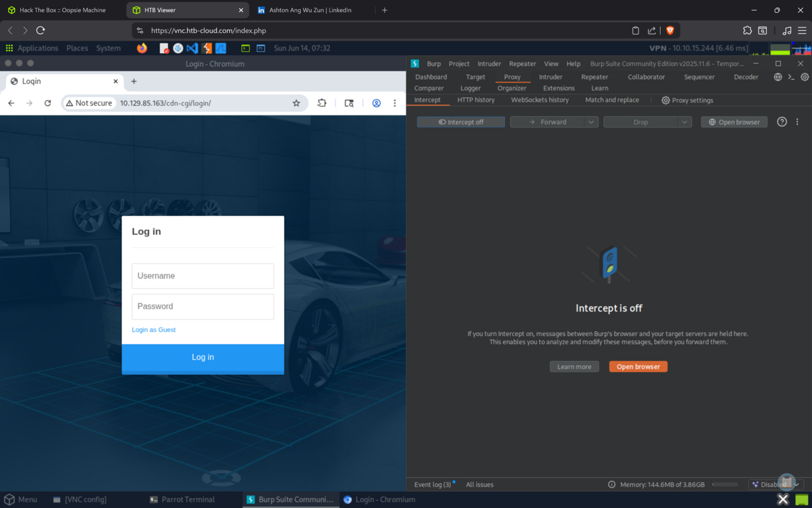Image resolution: width=812 pixels, height=508 pixels.
Task: Click the Brave Shields lion icon
Action: 670,30
